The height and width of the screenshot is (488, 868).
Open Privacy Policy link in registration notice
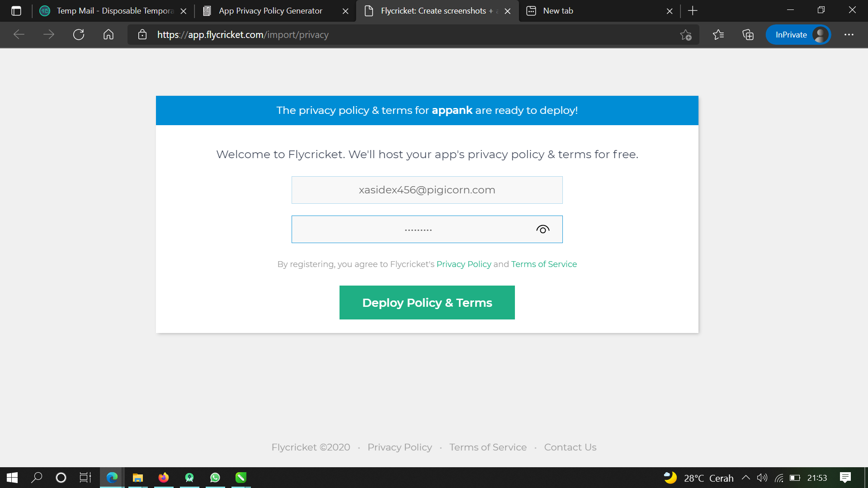coord(463,264)
